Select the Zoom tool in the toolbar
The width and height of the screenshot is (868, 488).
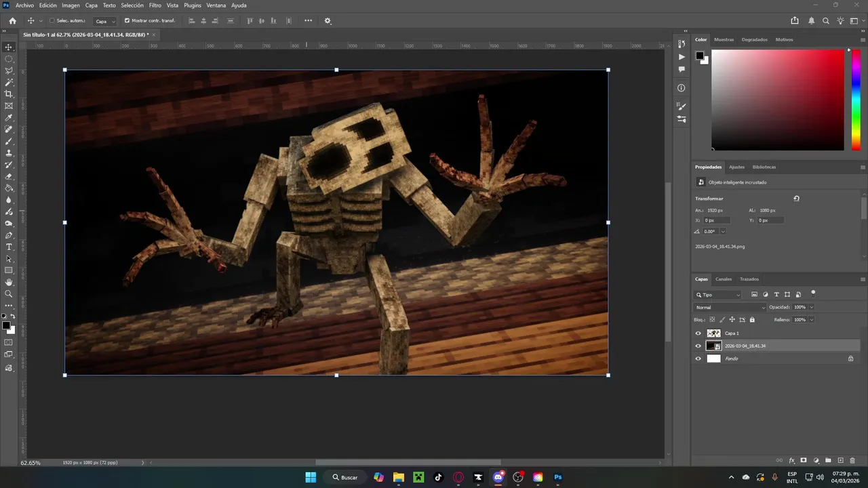[9, 293]
